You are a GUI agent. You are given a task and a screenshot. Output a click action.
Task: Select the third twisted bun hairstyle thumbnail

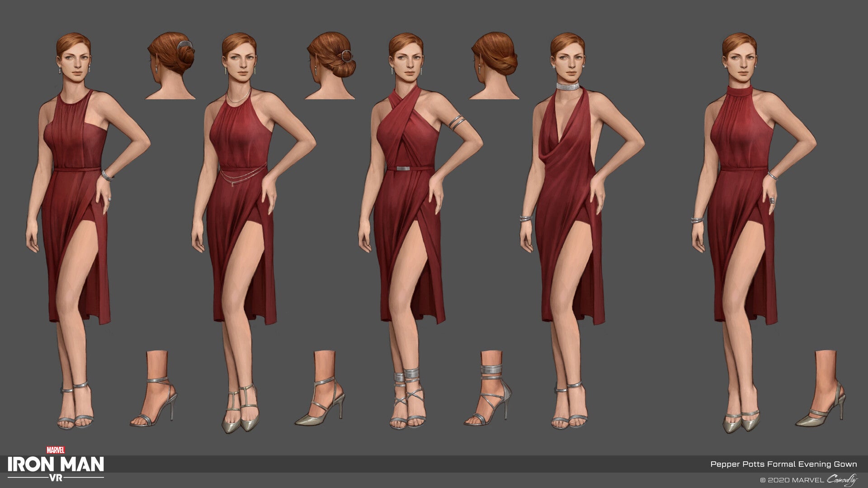coord(494,66)
